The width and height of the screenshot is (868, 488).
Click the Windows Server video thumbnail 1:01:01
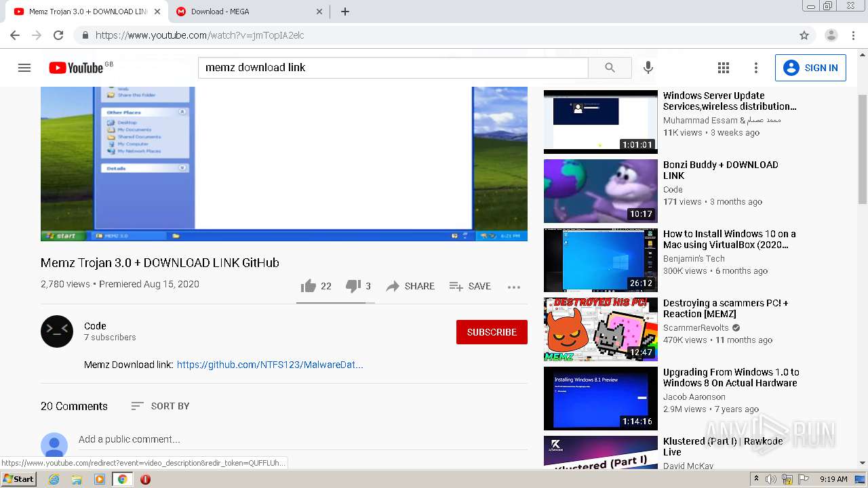[x=601, y=121]
